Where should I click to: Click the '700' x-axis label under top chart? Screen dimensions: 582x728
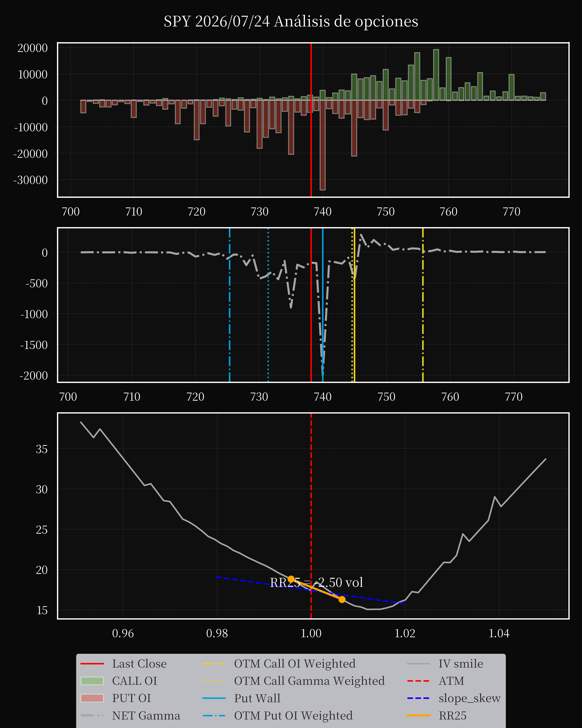click(71, 212)
